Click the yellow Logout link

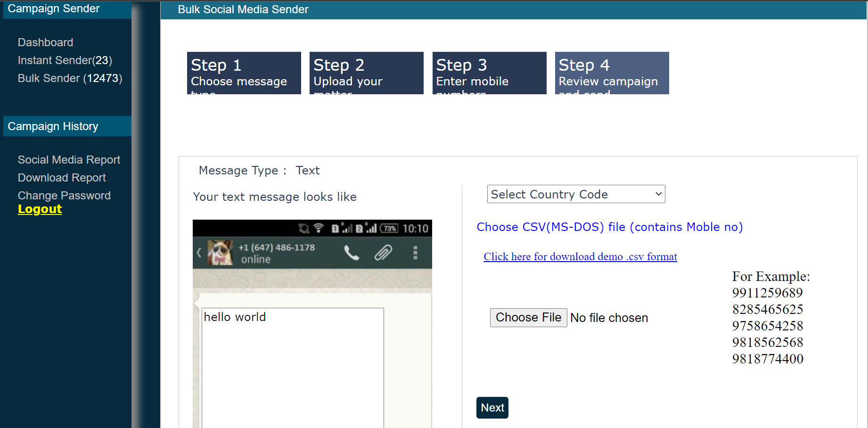coord(40,209)
